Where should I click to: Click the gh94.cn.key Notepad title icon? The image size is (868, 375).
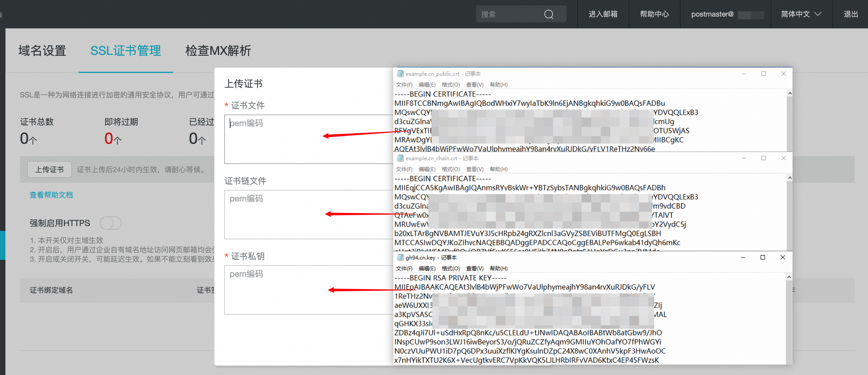point(400,257)
